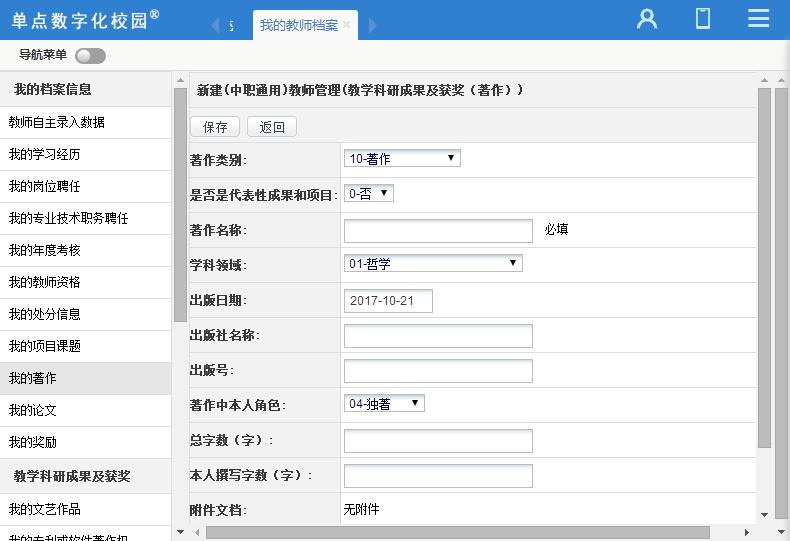Open 我的文艺作品 menu item
This screenshot has width=790, height=541.
[86, 509]
